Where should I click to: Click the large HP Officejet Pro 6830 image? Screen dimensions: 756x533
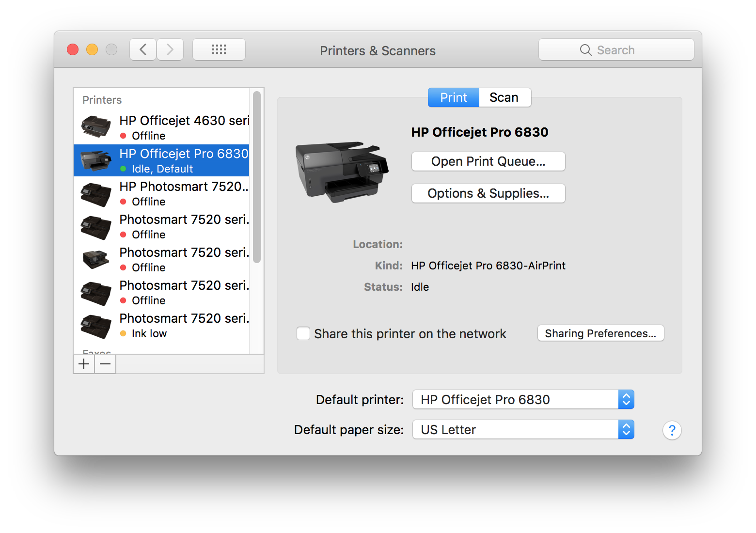tap(342, 172)
